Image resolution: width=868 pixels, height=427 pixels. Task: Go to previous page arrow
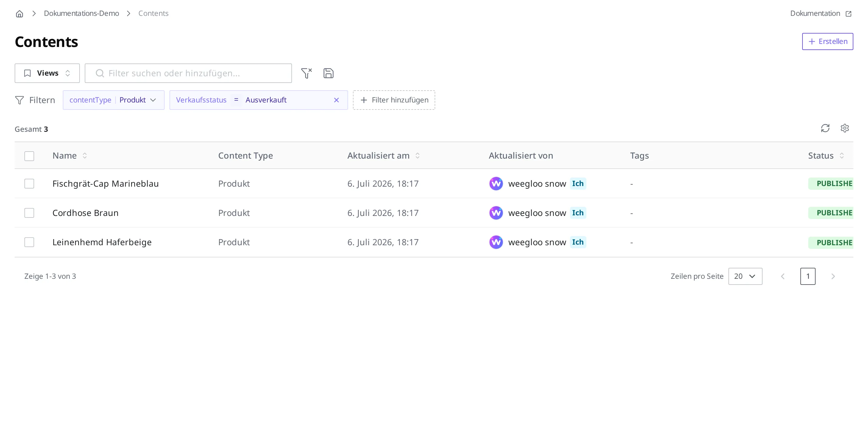782,276
